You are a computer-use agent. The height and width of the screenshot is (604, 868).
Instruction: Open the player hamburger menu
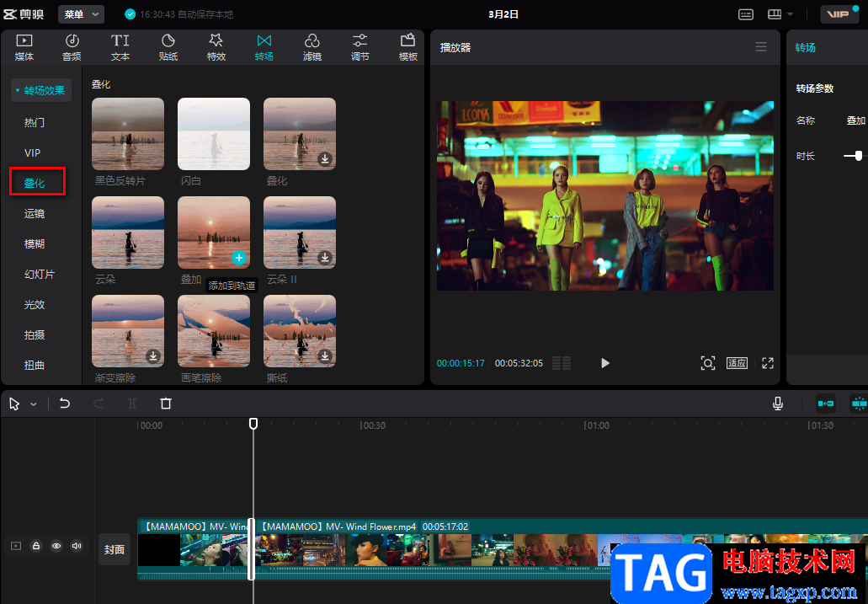pyautogui.click(x=761, y=47)
